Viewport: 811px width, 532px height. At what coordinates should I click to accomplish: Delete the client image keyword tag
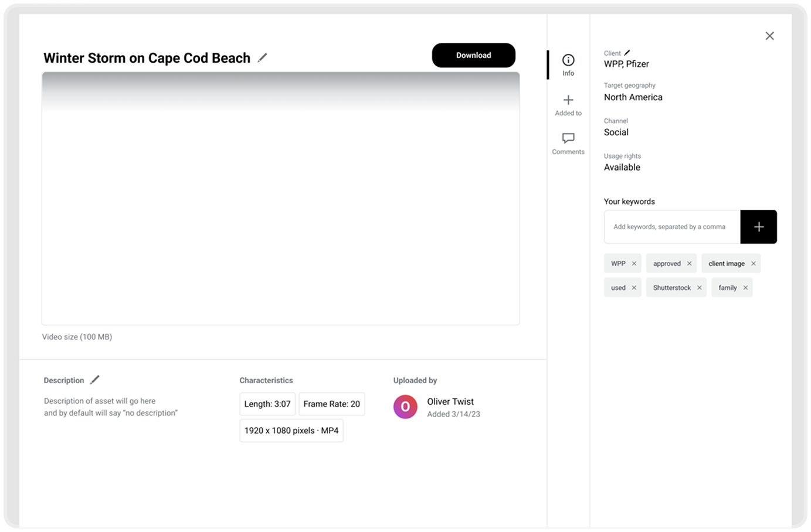pos(754,264)
